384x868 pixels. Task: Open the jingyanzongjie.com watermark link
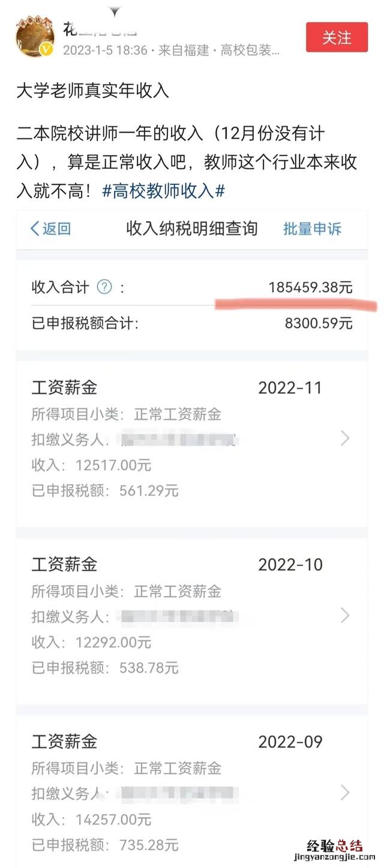[x=335, y=858]
